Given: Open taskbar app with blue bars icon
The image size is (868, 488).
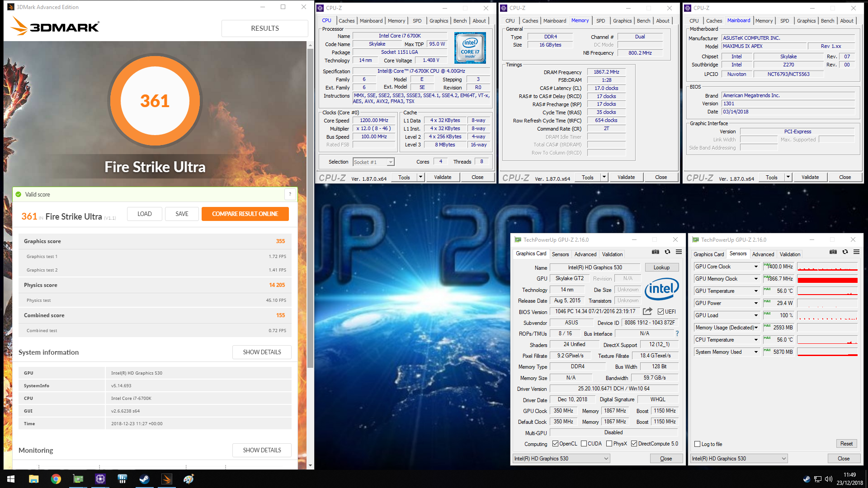Looking at the screenshot, I should coord(123,479).
